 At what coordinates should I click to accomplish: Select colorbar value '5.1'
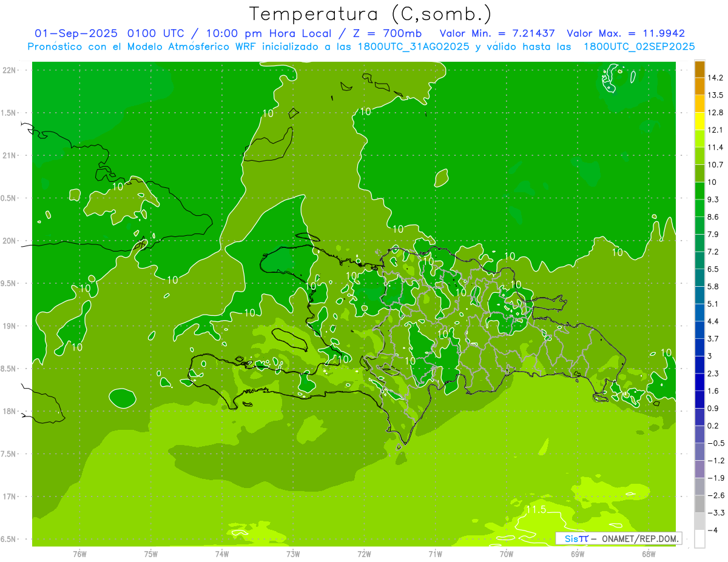[713, 304]
